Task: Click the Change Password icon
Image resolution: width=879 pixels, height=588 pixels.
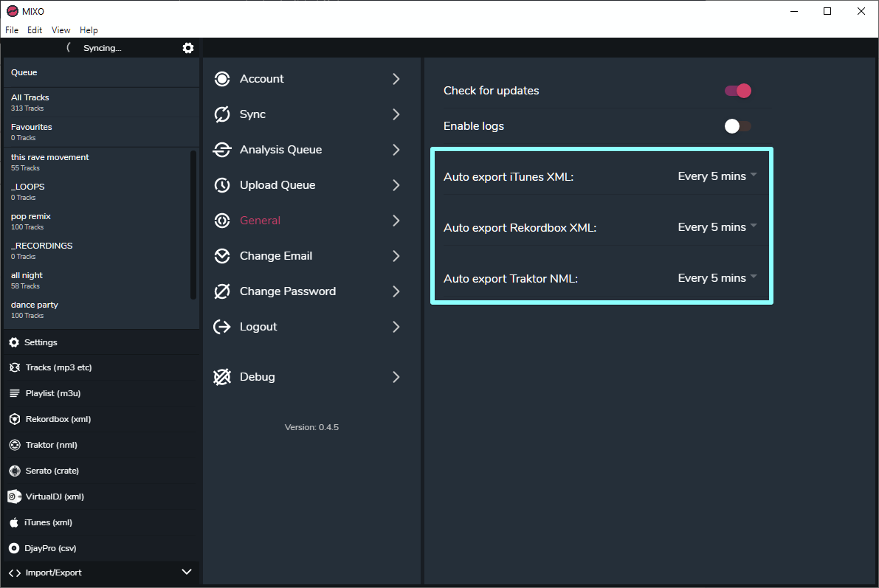Action: 222,291
